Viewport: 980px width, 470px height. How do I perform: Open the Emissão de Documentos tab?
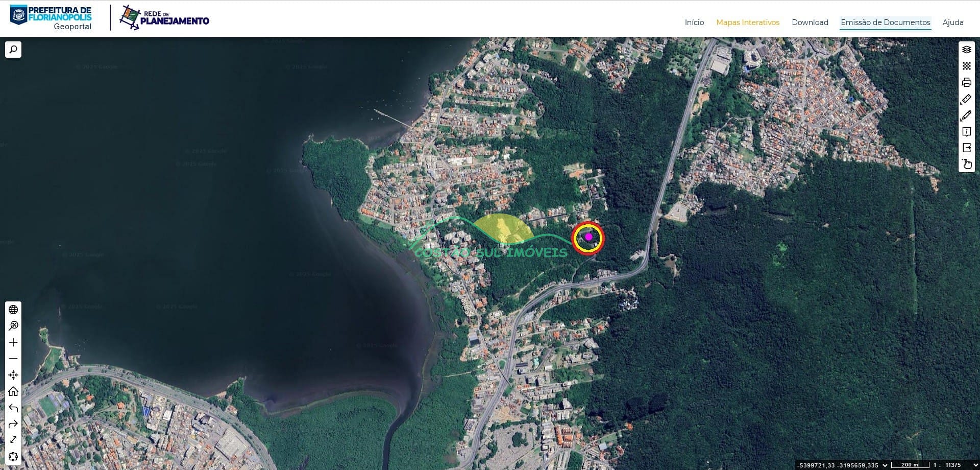click(885, 22)
